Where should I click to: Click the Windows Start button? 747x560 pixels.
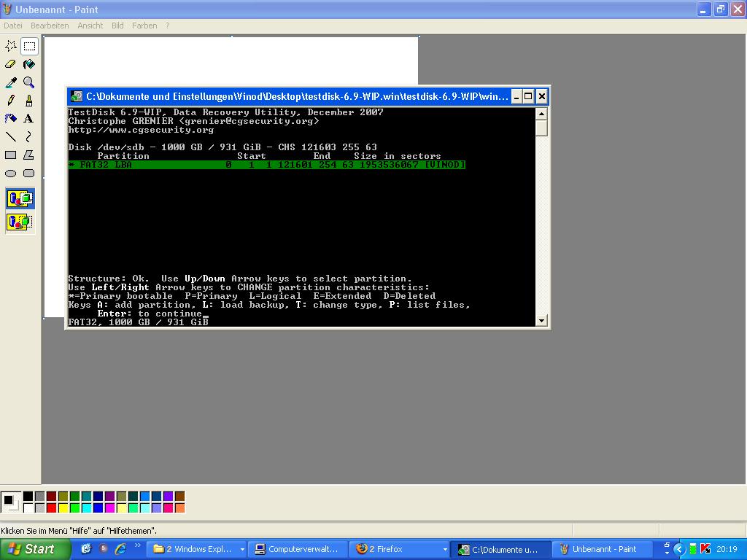[x=35, y=549]
